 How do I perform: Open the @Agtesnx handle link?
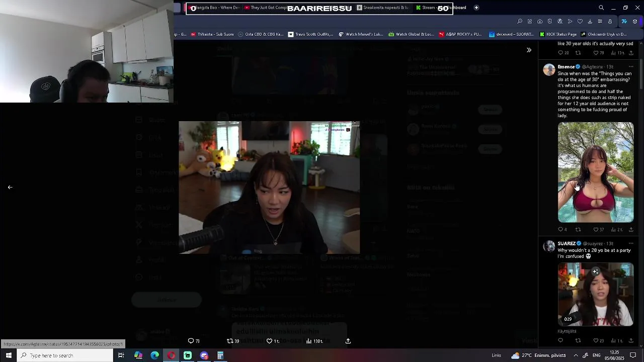pyautogui.click(x=592, y=67)
